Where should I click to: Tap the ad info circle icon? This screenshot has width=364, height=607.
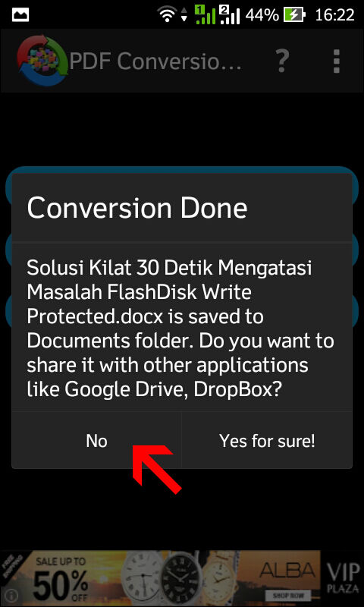pyautogui.click(x=12, y=594)
